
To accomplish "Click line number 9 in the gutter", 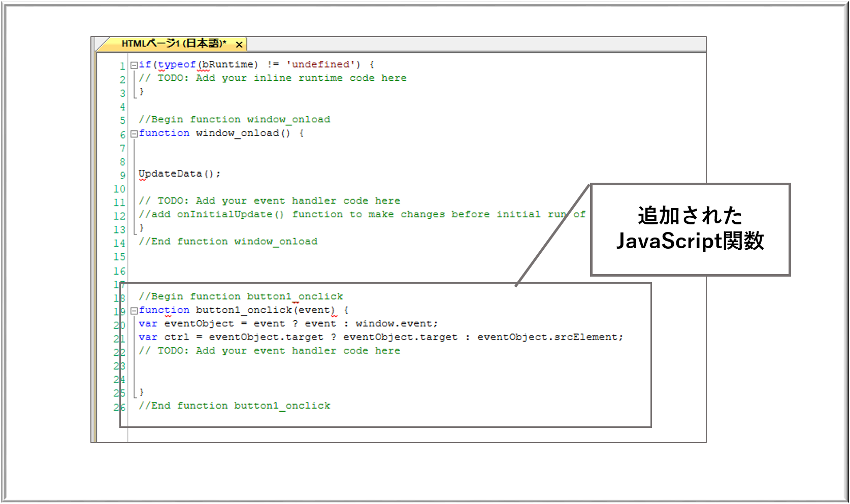I will click(x=122, y=175).
